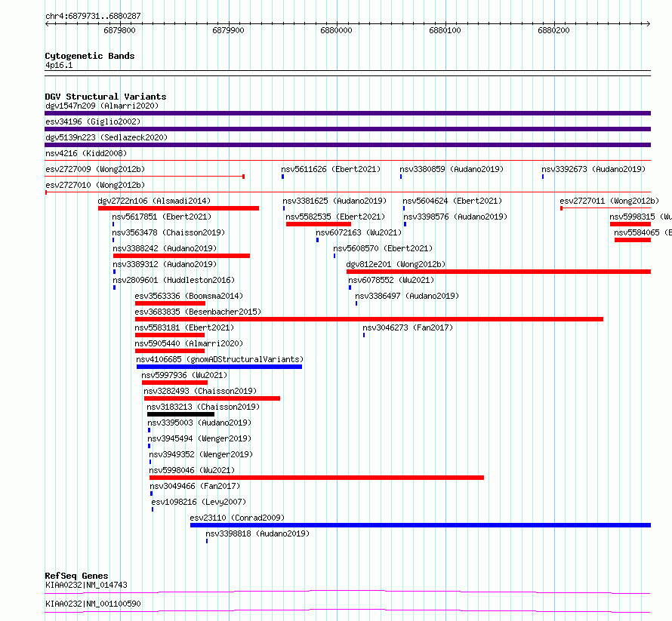Click nsv5608570 (Ebert2021) label
Image resolution: width=672 pixels, height=621 pixels.
point(383,248)
